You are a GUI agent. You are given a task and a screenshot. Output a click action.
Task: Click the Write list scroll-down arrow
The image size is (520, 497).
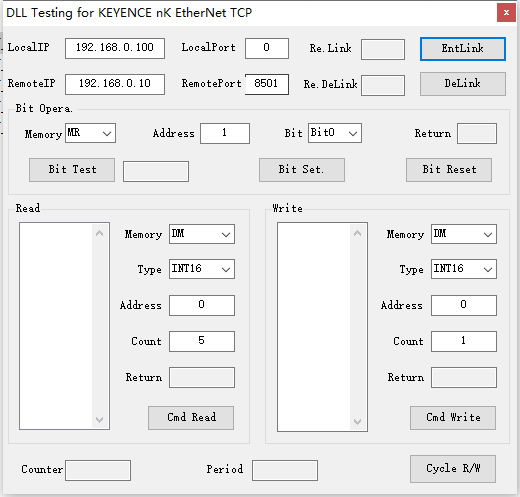357,421
